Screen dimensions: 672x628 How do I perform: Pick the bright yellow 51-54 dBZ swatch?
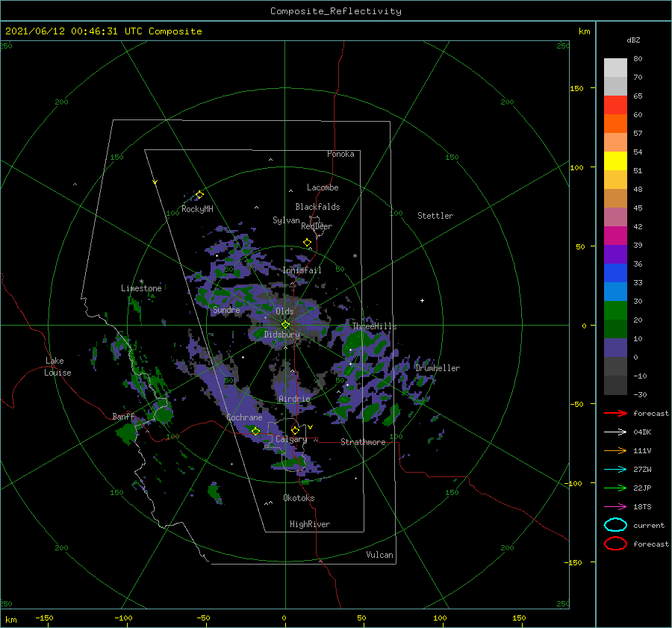pyautogui.click(x=615, y=161)
